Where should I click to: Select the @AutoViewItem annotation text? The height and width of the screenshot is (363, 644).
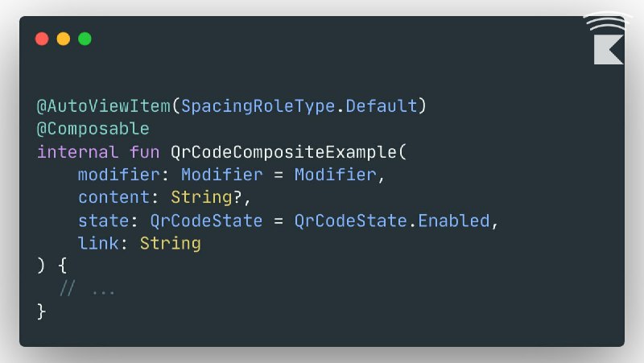click(104, 106)
